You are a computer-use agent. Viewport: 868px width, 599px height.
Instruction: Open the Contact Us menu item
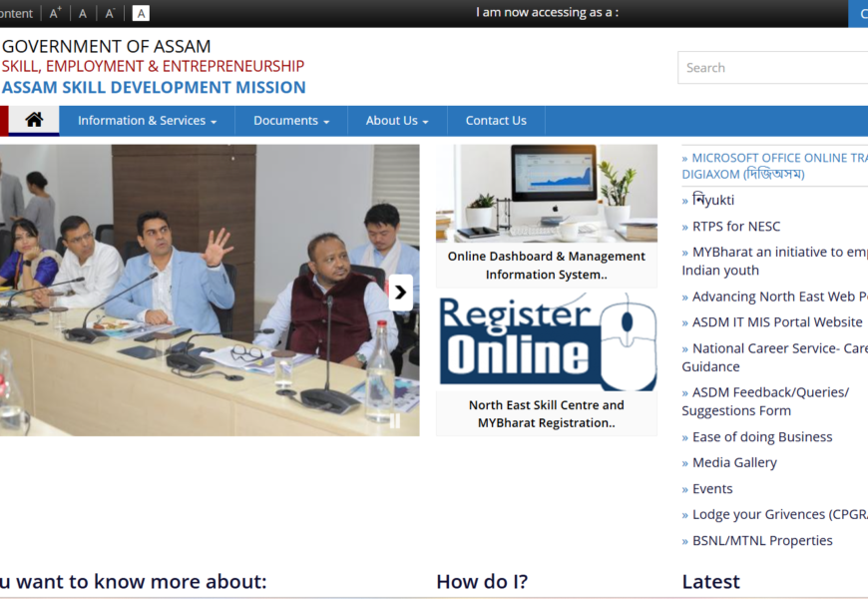point(496,121)
